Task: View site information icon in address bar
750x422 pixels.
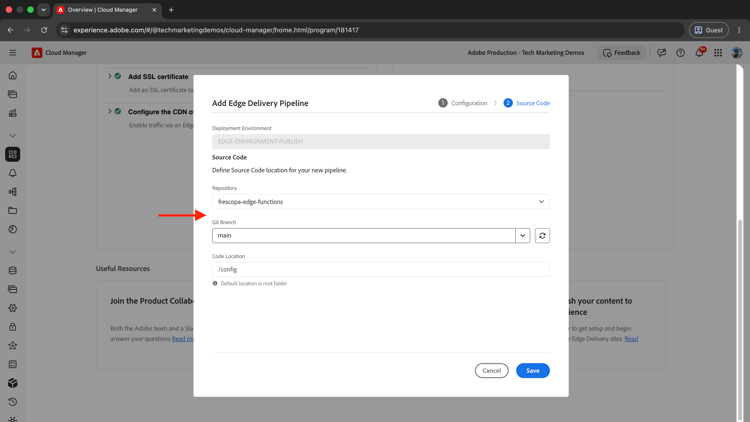Action: click(x=64, y=30)
